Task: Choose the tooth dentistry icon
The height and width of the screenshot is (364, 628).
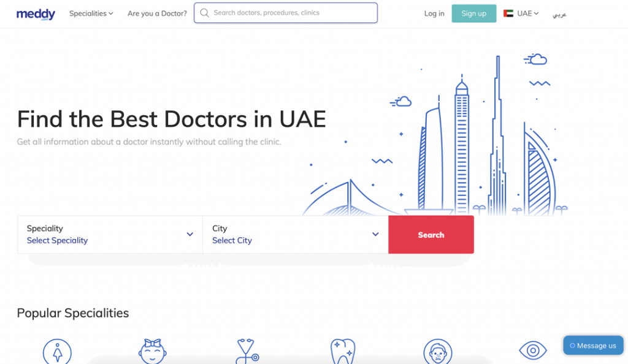Action: click(x=343, y=351)
